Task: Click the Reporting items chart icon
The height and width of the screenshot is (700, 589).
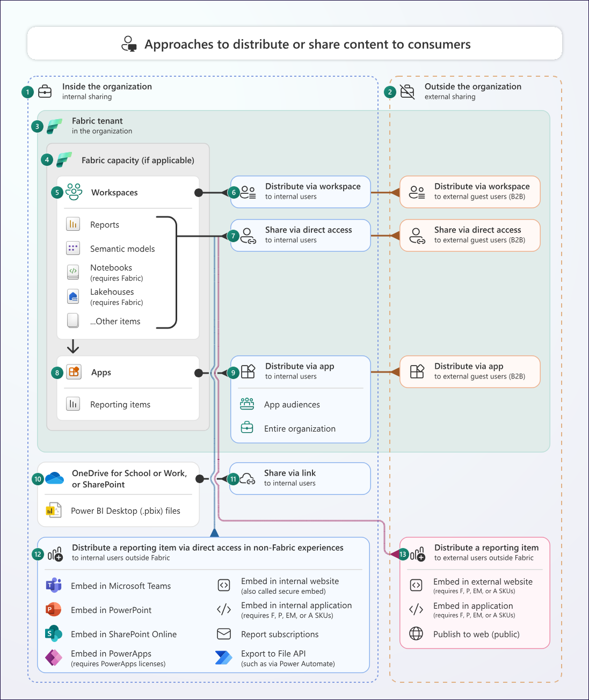Action: pyautogui.click(x=73, y=404)
